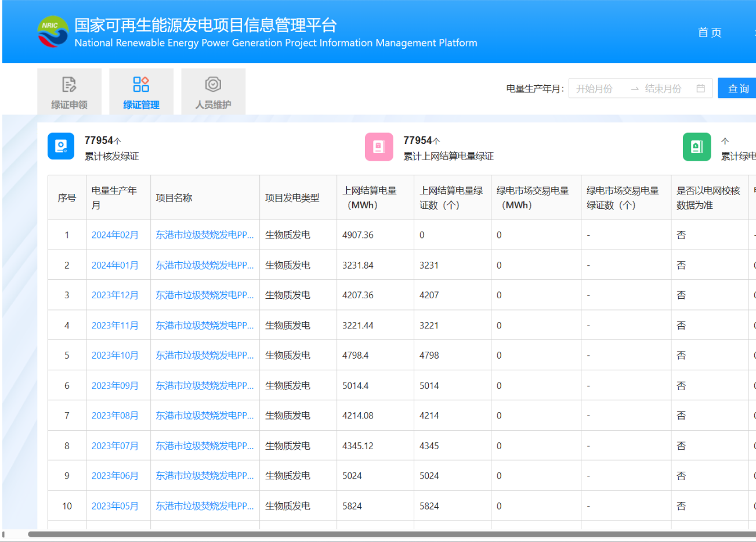Click the green 累计绿电 book icon
Viewport: 756px width, 542px height.
click(696, 147)
